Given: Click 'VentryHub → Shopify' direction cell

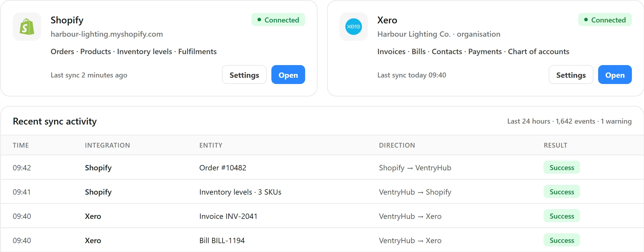Looking at the screenshot, I should coord(415,192).
